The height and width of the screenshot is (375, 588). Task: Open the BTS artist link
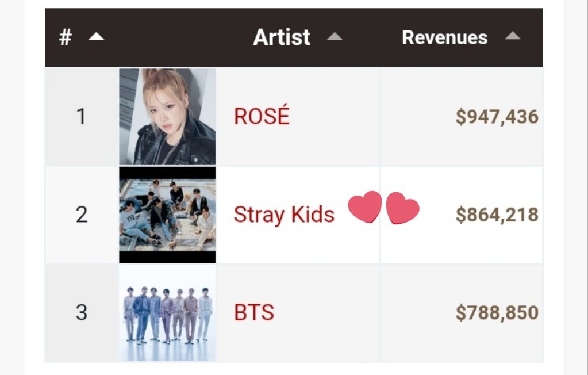pyautogui.click(x=254, y=313)
